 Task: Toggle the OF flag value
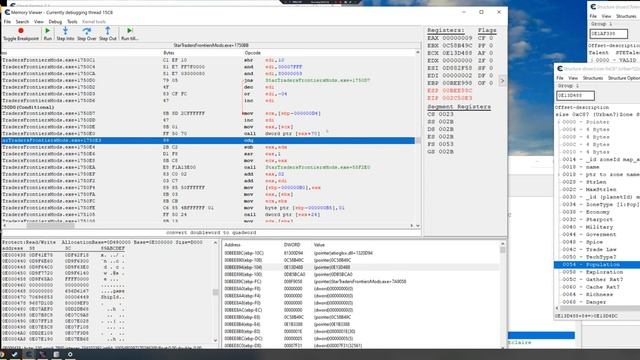pyautogui.click(x=485, y=83)
